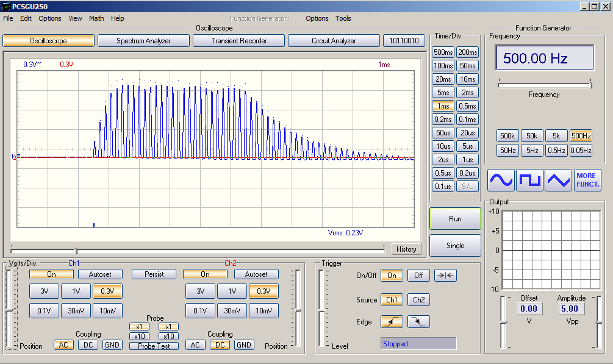Set Ch1 volts/div to 10mV
613x364 pixels.
[x=107, y=311]
